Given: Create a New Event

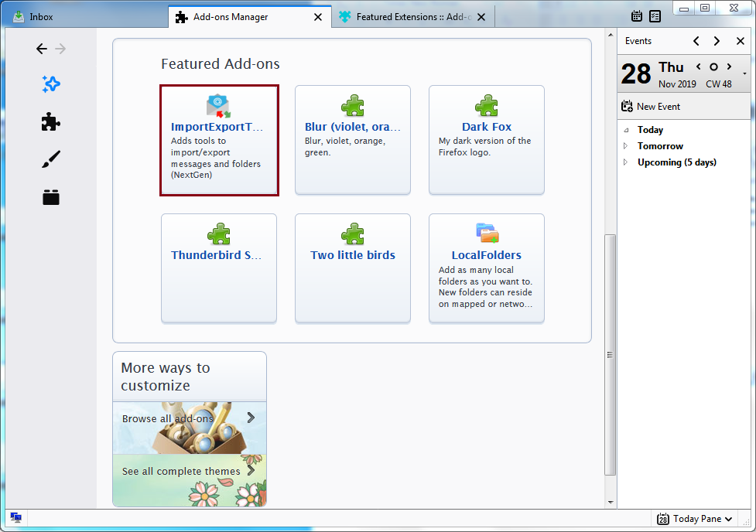Looking at the screenshot, I should tap(651, 107).
